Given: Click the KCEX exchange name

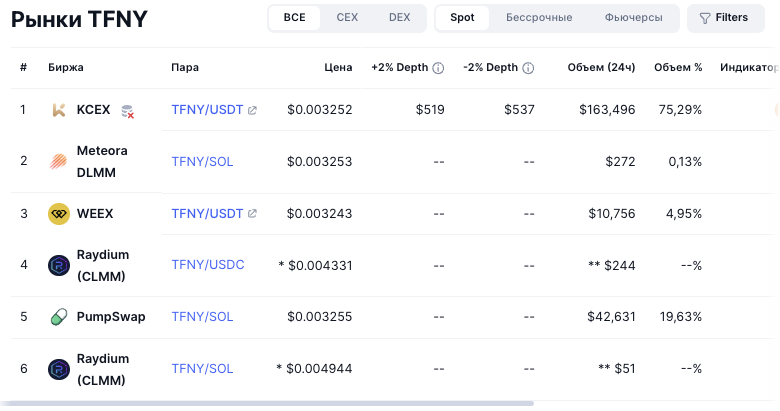Looking at the screenshot, I should tap(94, 109).
